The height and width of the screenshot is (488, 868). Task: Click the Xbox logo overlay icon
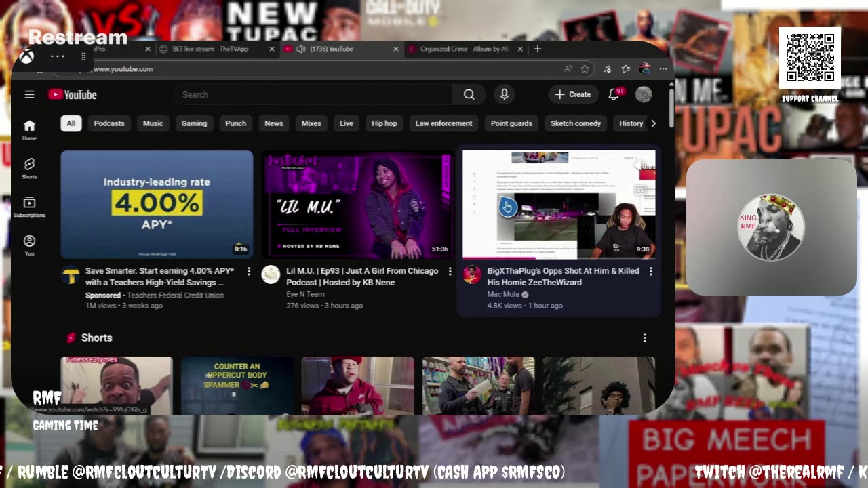coord(26,57)
